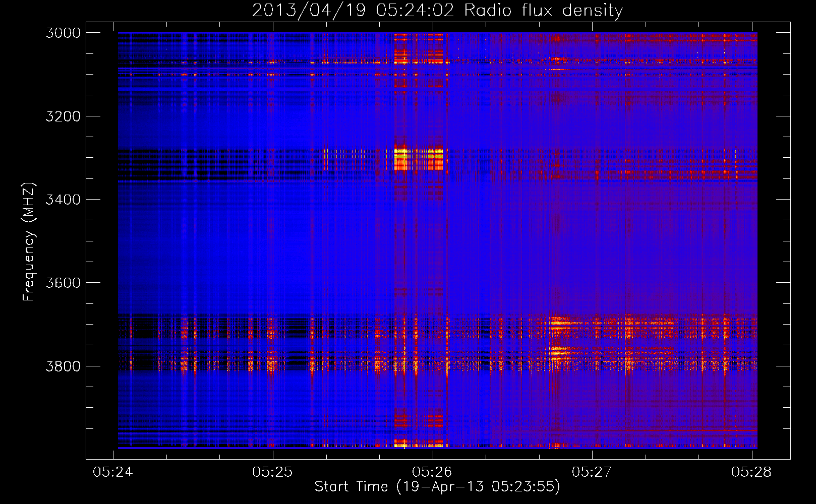Click the 05:26 time axis label
The width and height of the screenshot is (816, 504).
pos(432,472)
